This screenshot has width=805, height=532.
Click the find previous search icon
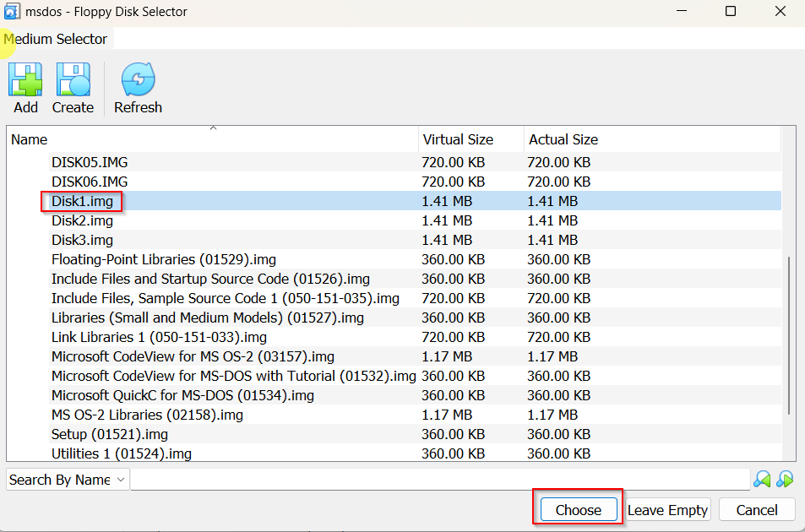pyautogui.click(x=762, y=480)
